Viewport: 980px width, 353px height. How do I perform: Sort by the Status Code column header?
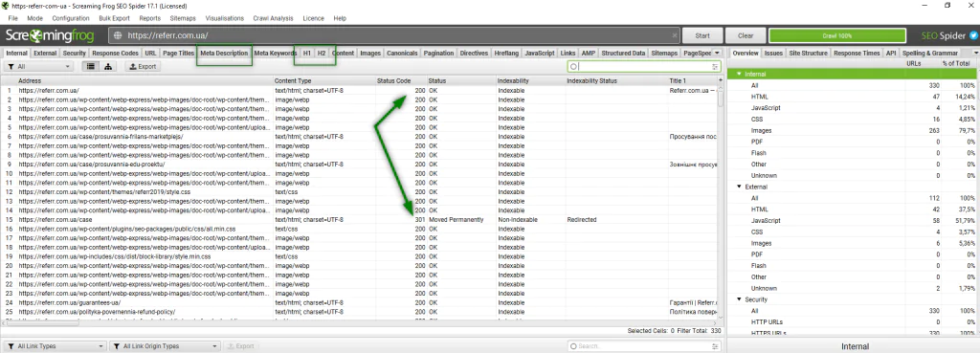pos(400,80)
